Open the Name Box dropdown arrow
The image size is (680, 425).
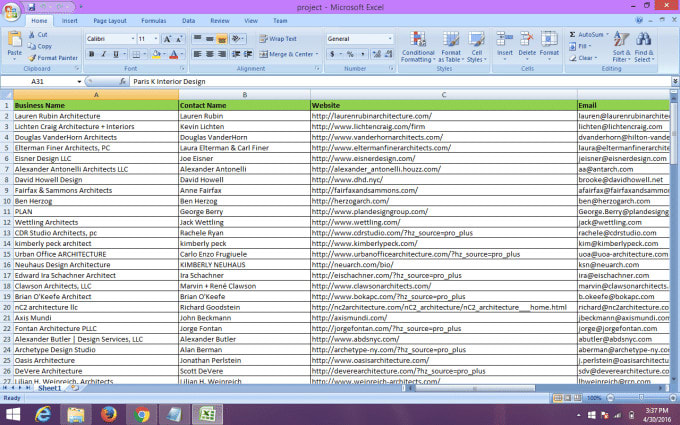pyautogui.click(x=79, y=82)
